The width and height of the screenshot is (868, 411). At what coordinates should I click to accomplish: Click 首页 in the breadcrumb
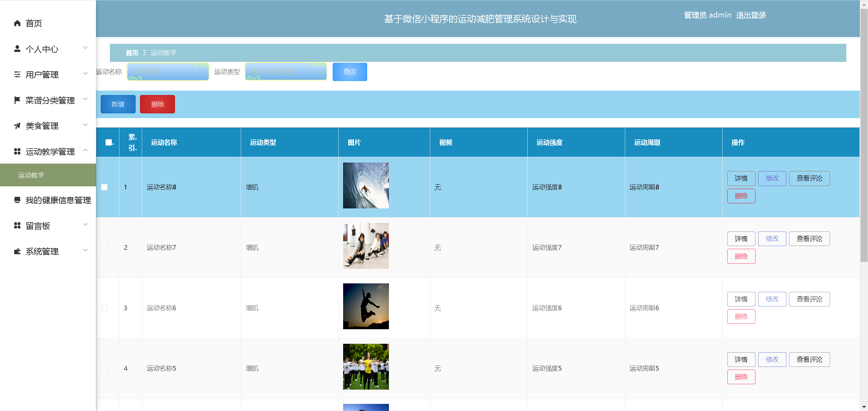coord(133,53)
